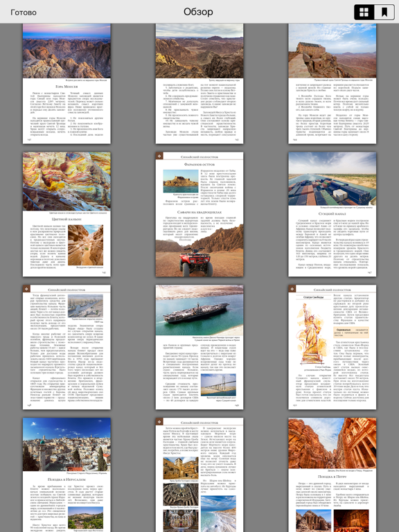Viewport: 399px width, 532px height.
Task: Open the page with the aircraft carrier photo
Action: (x=199, y=347)
